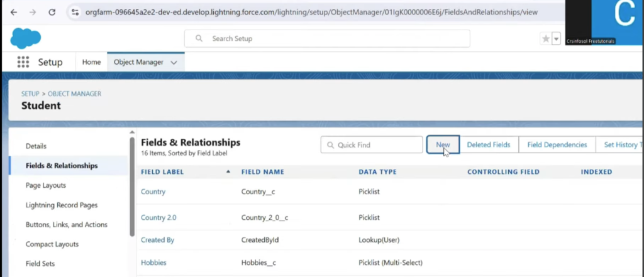The width and height of the screenshot is (644, 277).
Task: Click the site information icon in address bar
Action: tap(75, 12)
